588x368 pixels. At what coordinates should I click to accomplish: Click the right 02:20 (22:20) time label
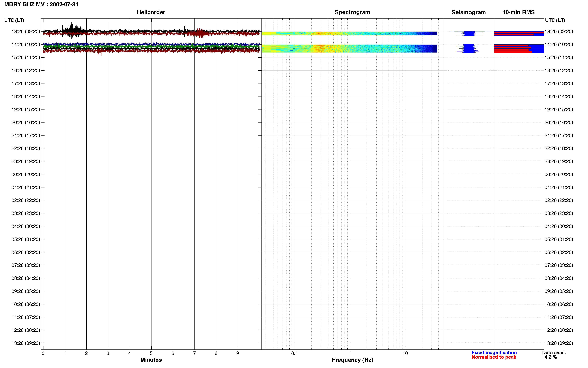click(559, 200)
